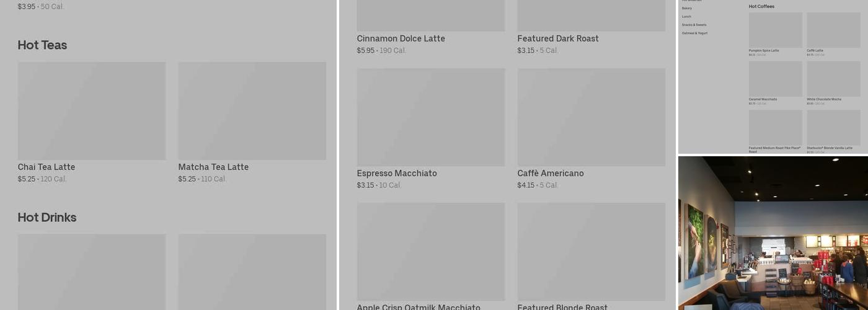Open the Espresso Macchiato item photo
Screen dimensions: 868x310
pos(431,117)
